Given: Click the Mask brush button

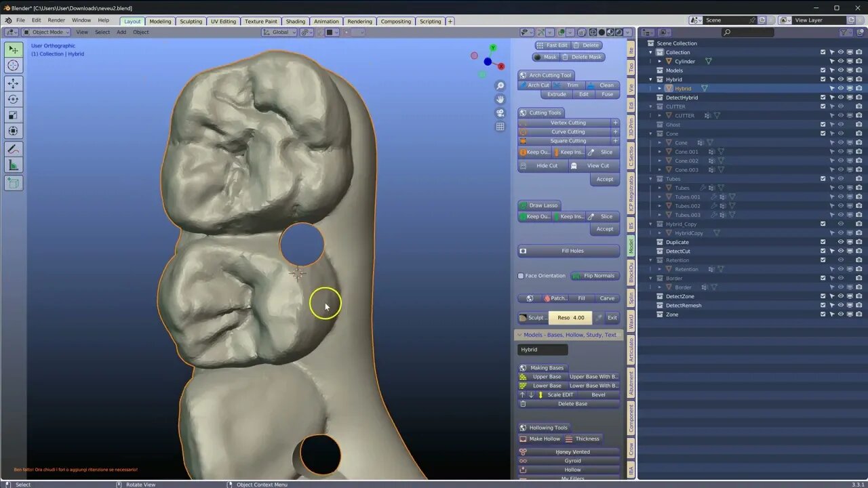Looking at the screenshot, I should coord(545,57).
